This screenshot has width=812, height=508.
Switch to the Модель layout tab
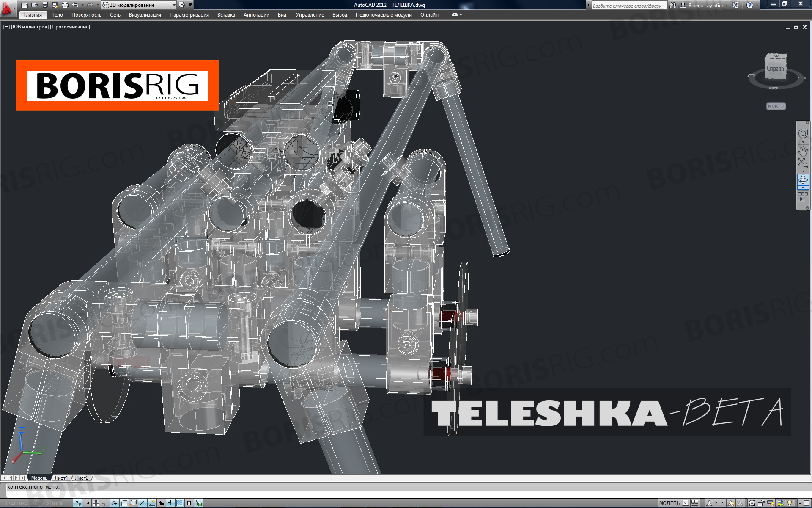click(39, 478)
